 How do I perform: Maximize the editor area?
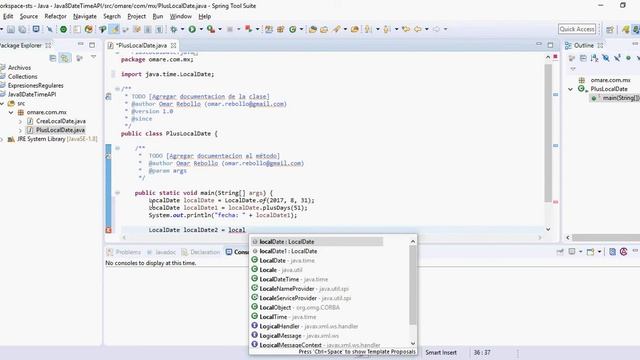pos(550,45)
